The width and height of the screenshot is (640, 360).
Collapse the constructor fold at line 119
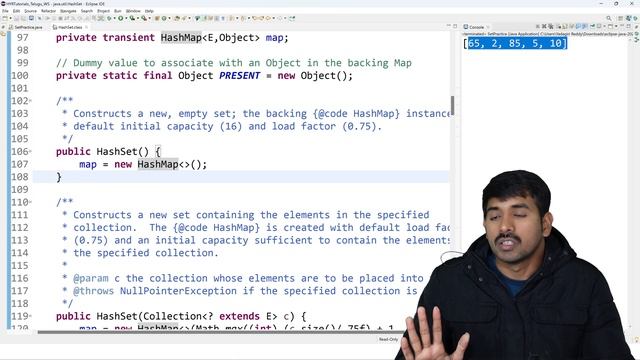30,316
